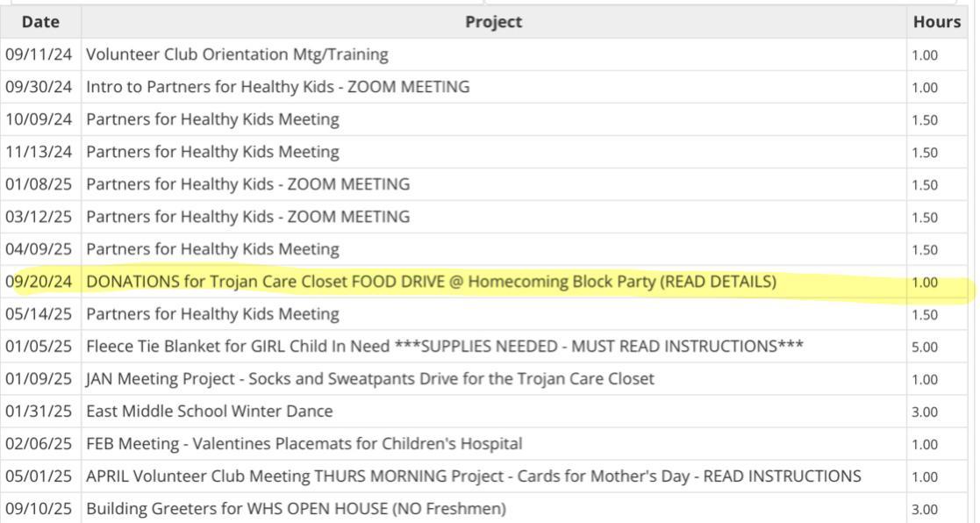Select APRIL Volunteer Club Meeting Cards project
Image resolution: width=980 pixels, height=523 pixels.
pos(473,476)
